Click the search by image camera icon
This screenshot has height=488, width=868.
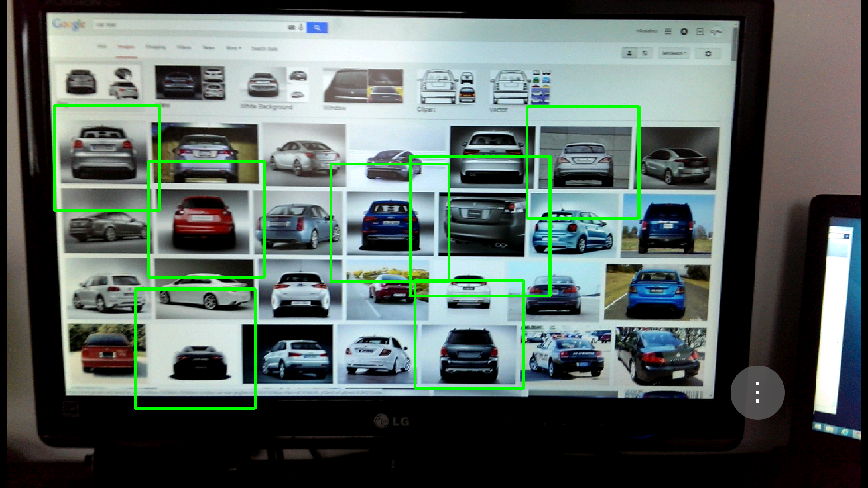tap(291, 28)
